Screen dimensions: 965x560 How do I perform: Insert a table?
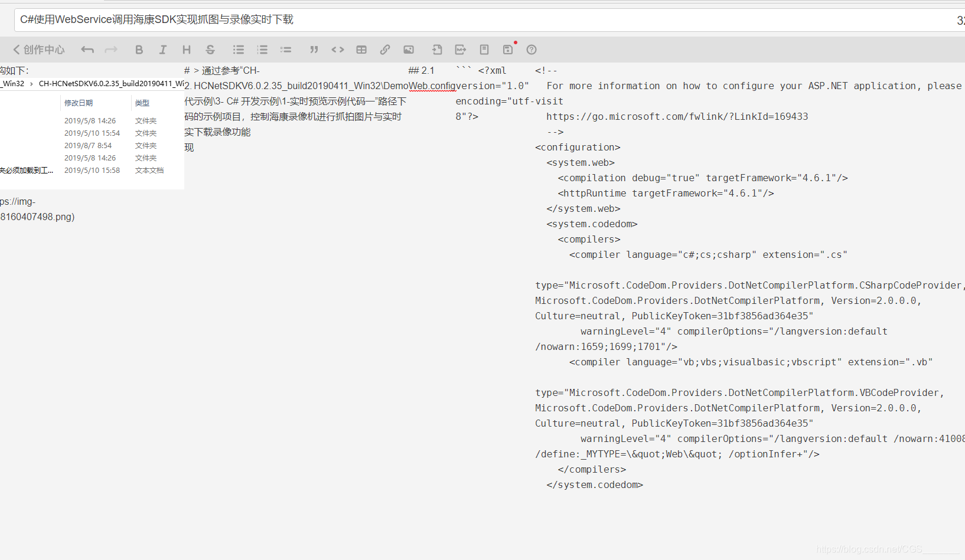361,50
